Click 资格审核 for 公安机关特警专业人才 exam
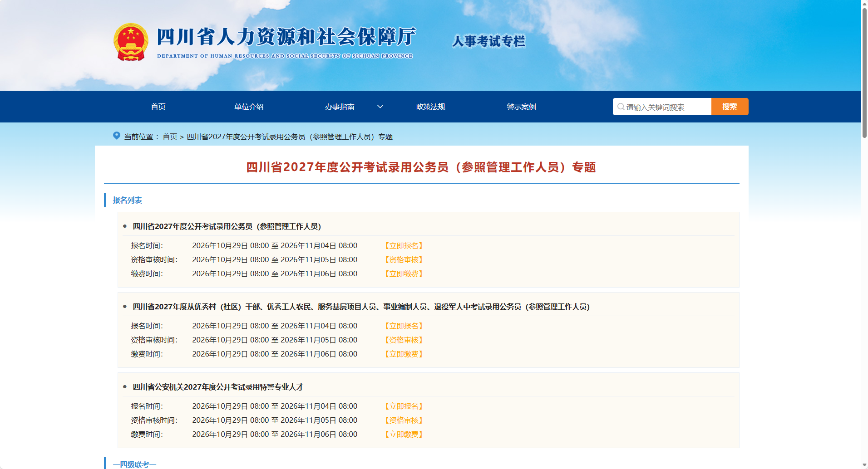 pyautogui.click(x=404, y=420)
